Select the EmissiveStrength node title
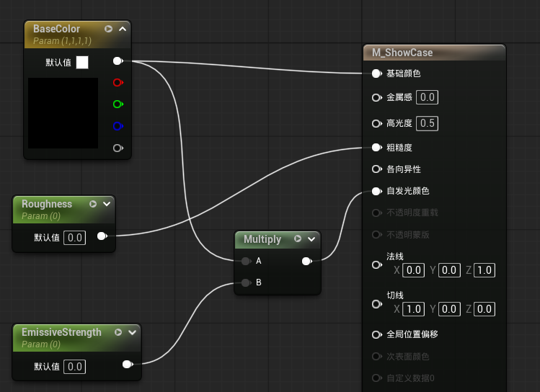The height and width of the screenshot is (392, 540). pos(62,332)
